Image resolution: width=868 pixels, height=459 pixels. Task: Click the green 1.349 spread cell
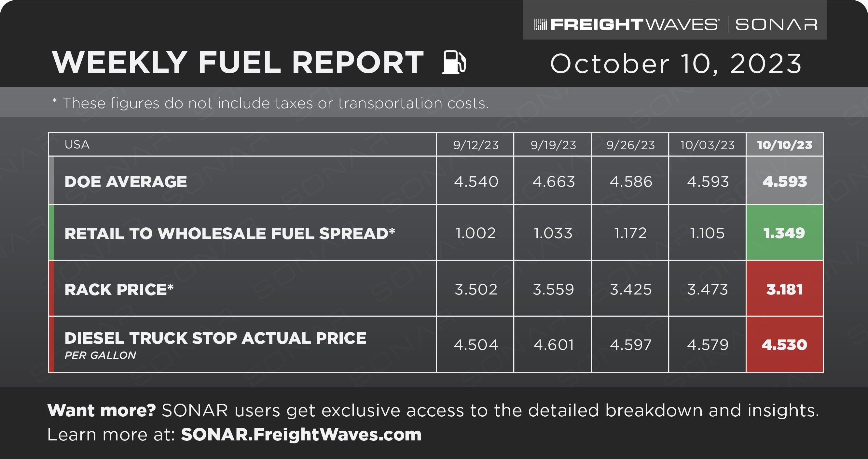[784, 233]
